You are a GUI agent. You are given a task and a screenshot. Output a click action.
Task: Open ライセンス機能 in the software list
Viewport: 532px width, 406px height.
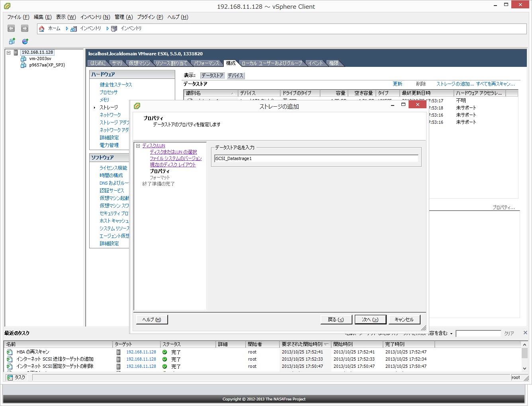(113, 168)
